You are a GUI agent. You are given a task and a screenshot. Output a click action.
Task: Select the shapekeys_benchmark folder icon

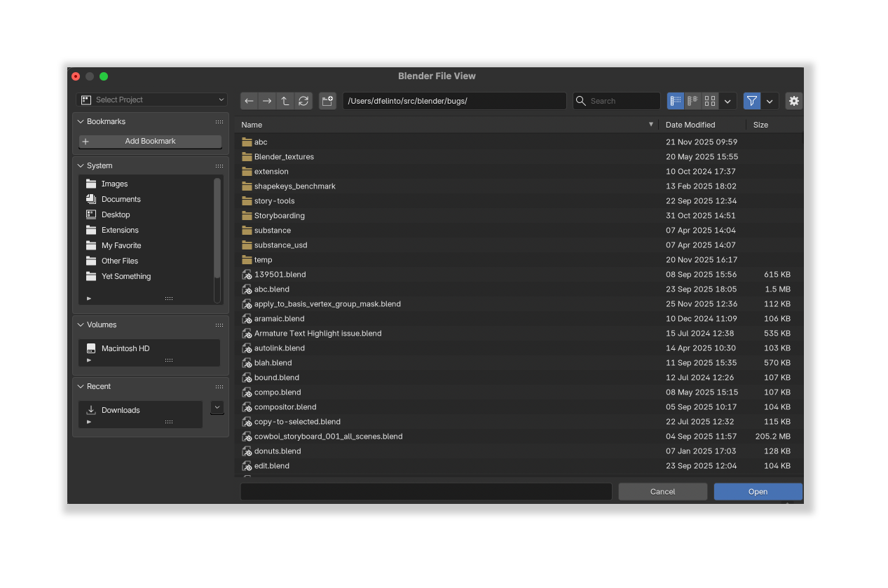(x=247, y=186)
